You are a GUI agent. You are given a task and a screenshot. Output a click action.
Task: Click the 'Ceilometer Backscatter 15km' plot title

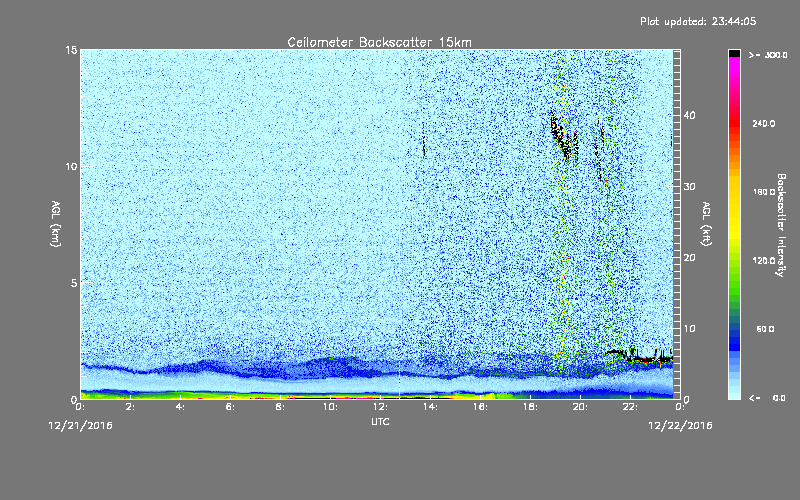pyautogui.click(x=379, y=42)
